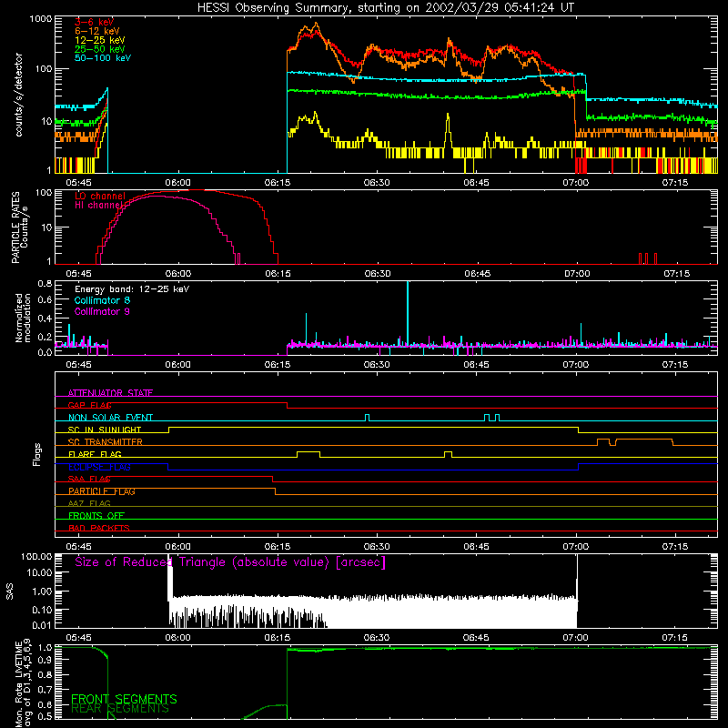Screen dimensions: 728x728
Task: Select the red 3-6 keV legend entry
Action: pos(95,22)
